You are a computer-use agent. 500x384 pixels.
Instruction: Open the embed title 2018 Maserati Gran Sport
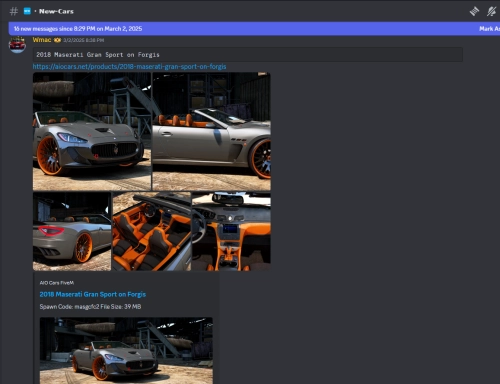93,294
